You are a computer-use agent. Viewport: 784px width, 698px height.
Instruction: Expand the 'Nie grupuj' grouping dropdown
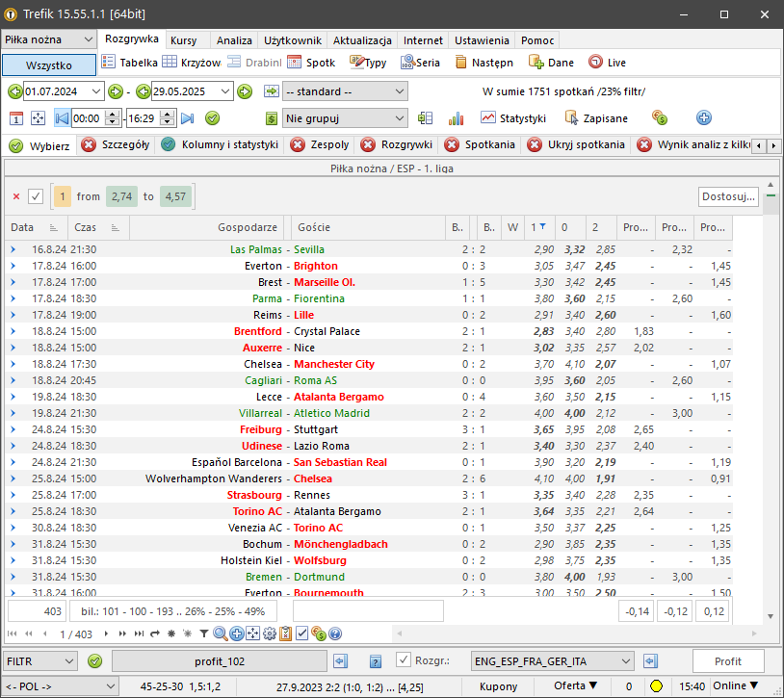pyautogui.click(x=401, y=118)
